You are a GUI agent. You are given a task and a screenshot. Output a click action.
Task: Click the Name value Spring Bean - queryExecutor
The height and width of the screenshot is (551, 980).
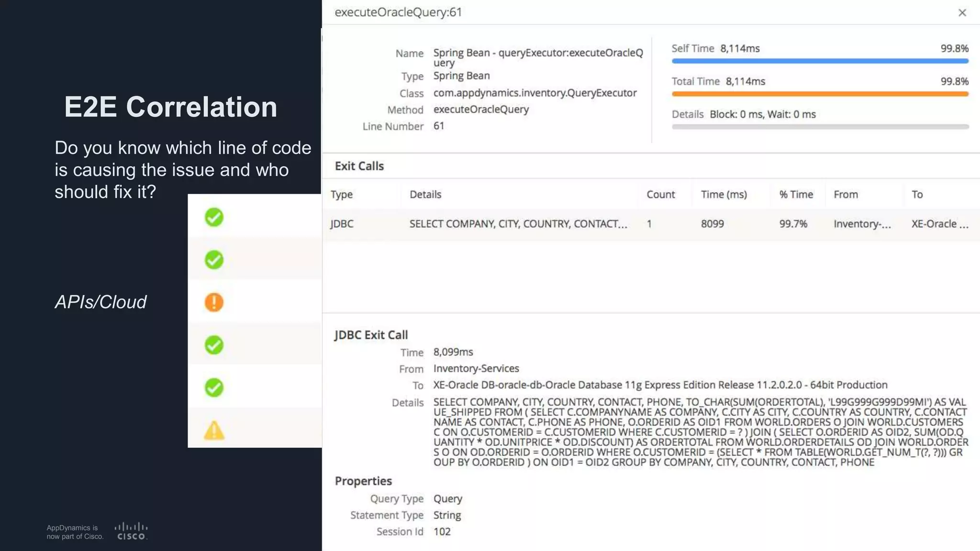(538, 57)
